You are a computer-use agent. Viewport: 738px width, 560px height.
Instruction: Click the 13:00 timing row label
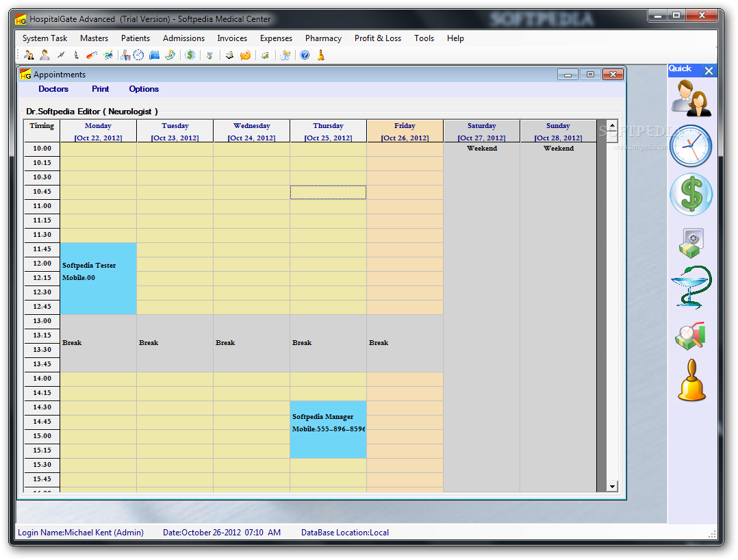tap(42, 321)
